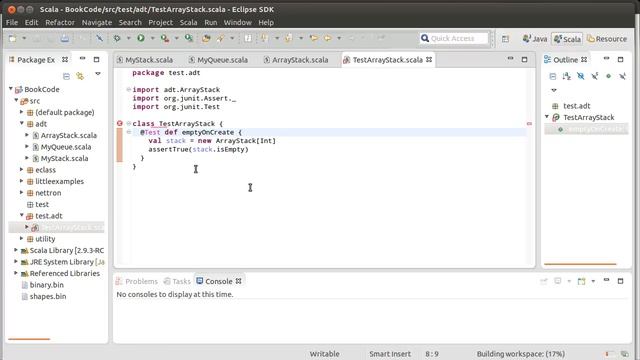This screenshot has width=640, height=360.
Task: Open the Outline view menu triangle
Action: [554, 90]
